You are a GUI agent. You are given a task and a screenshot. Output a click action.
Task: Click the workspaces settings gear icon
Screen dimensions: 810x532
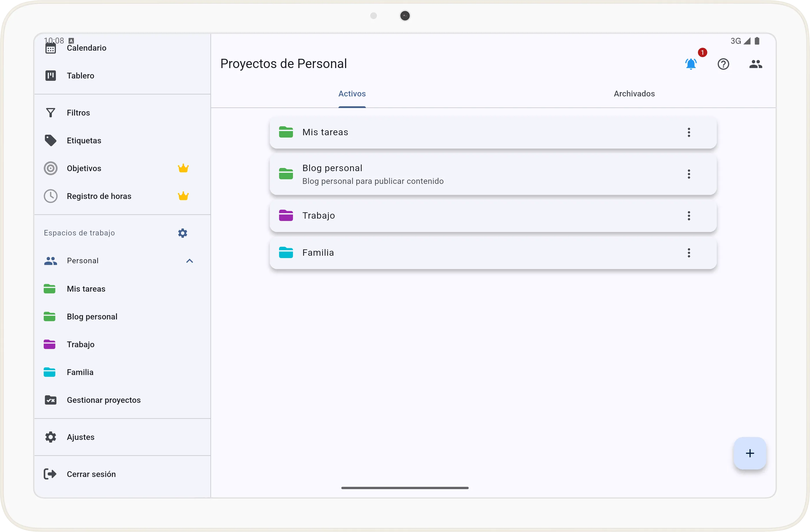point(182,233)
